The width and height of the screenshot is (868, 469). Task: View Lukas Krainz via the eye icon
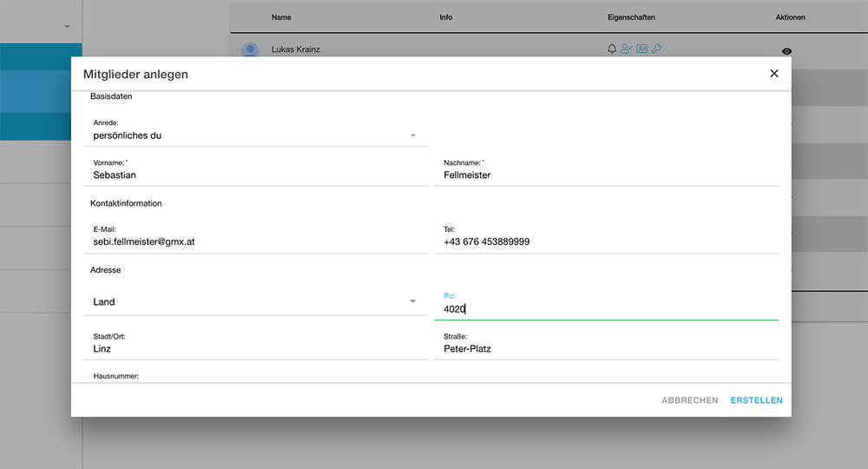(786, 51)
